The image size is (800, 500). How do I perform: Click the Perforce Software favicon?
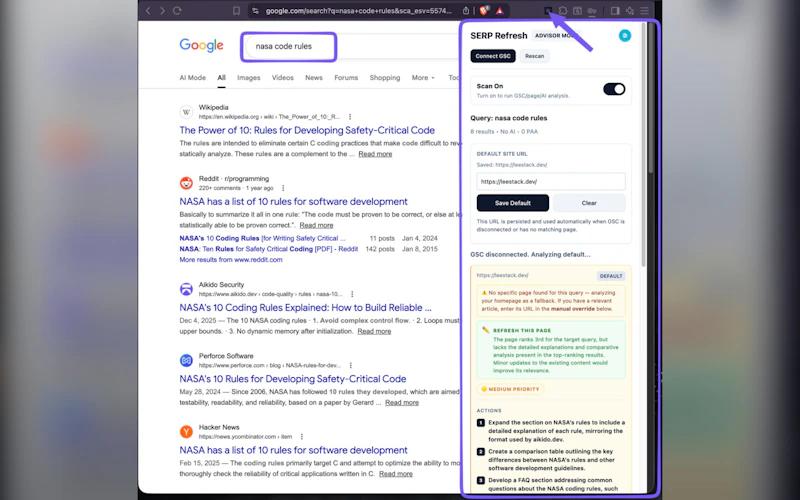coord(186,360)
